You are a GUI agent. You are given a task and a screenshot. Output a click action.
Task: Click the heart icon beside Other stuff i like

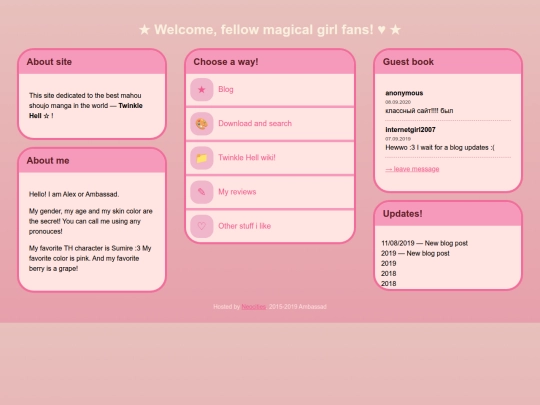coord(201,226)
